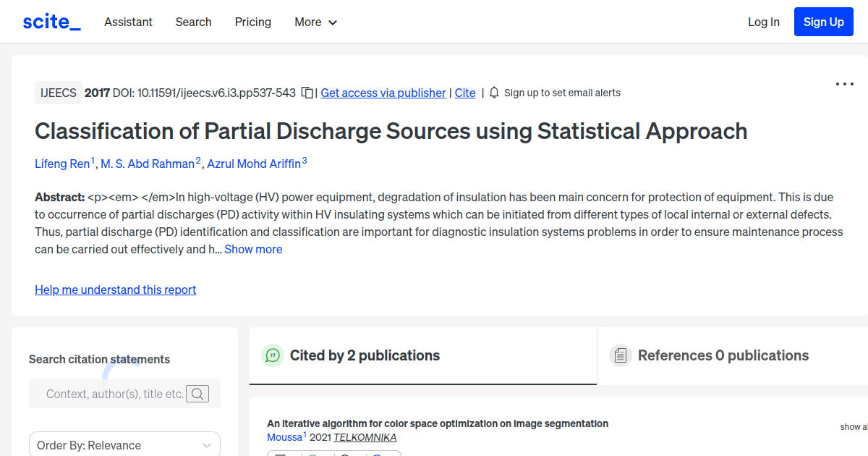The image size is (868, 456).
Task: Click the magnifying glass search icon
Action: [197, 394]
